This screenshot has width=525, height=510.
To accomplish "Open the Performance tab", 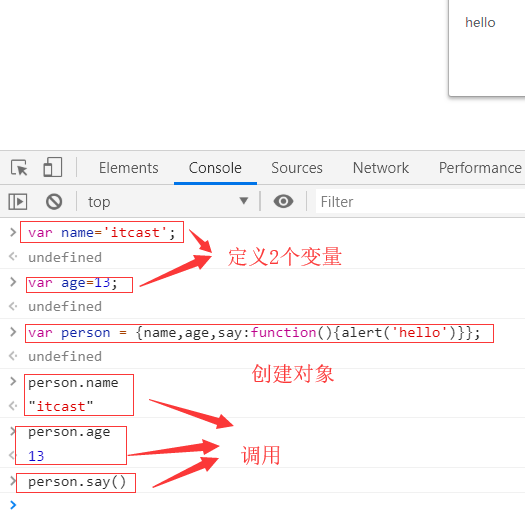I will pyautogui.click(x=480, y=168).
